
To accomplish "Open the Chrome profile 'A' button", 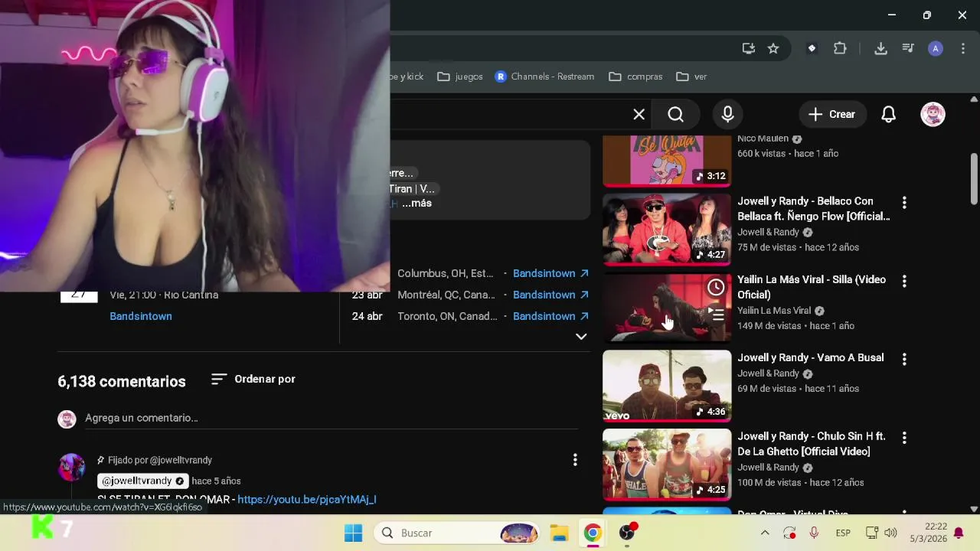I will point(935,48).
